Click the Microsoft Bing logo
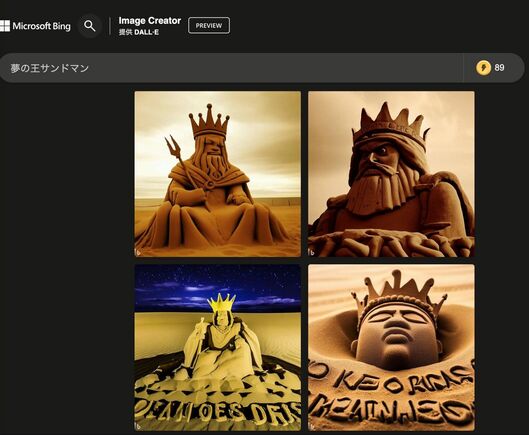Viewport: 529px width, 435px height. 35,26
